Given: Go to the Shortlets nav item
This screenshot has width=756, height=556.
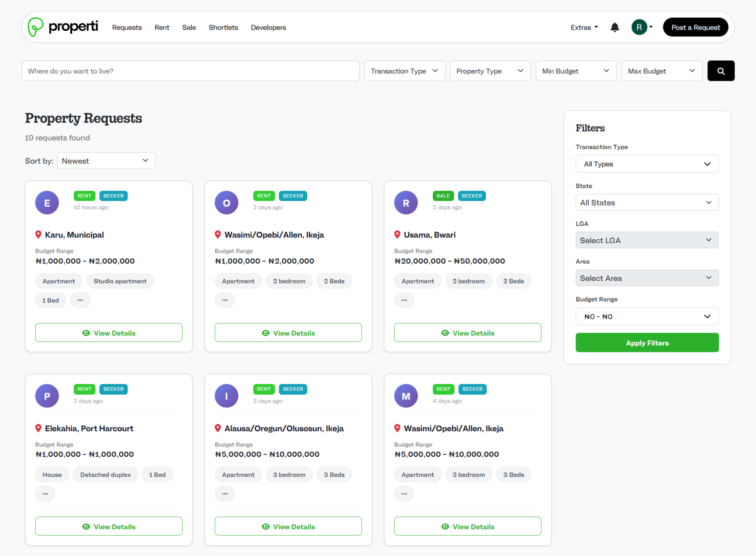Looking at the screenshot, I should click(223, 27).
